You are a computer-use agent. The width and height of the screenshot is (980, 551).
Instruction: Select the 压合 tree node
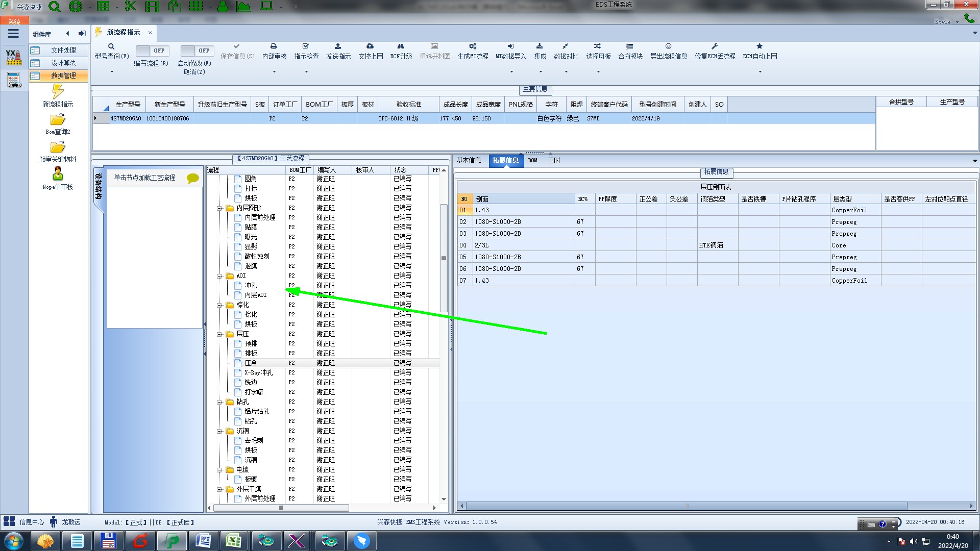251,363
